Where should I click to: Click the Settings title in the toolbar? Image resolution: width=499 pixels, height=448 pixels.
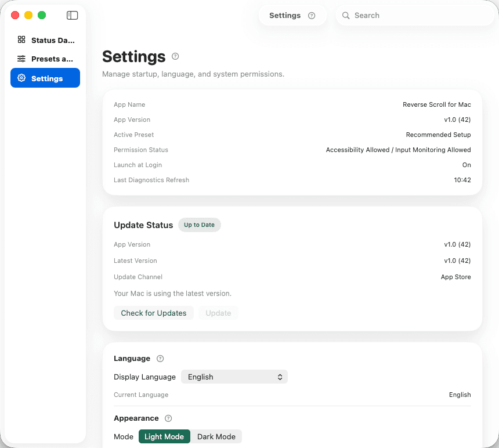(x=285, y=15)
